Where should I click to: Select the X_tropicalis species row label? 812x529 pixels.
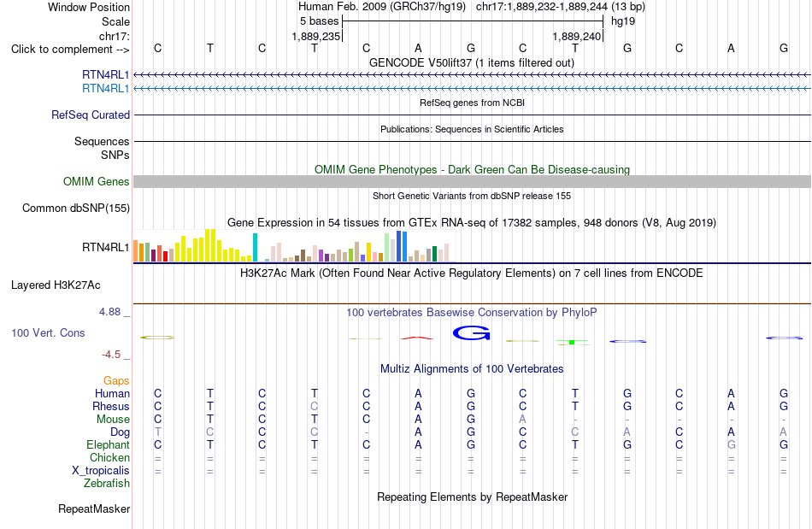coord(101,471)
